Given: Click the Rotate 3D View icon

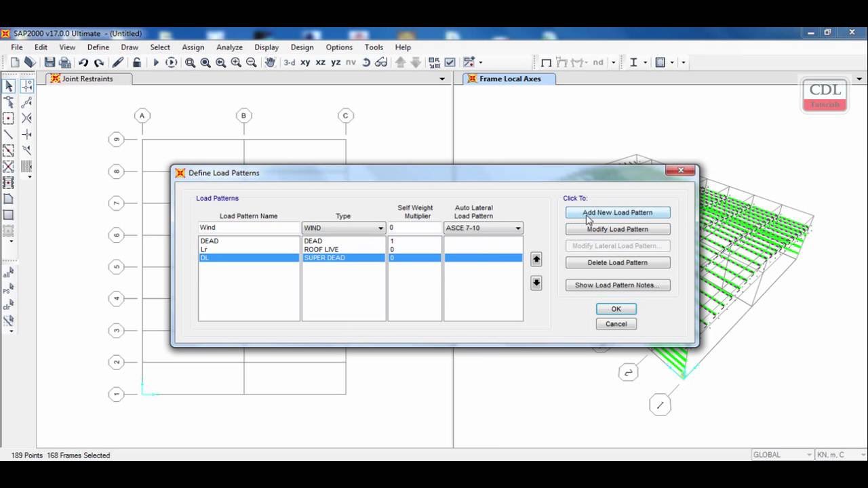Looking at the screenshot, I should point(366,62).
